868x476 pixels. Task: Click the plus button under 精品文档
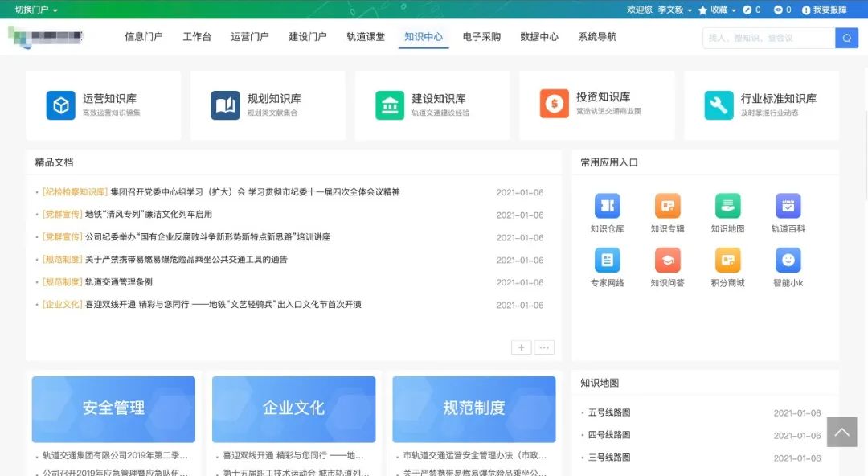coord(521,347)
